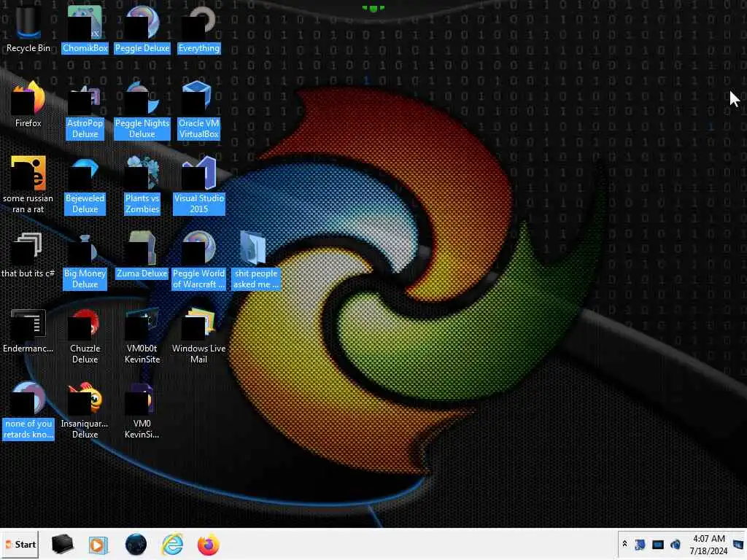747x560 pixels.
Task: Open the black box taskbar app
Action: coord(63,544)
